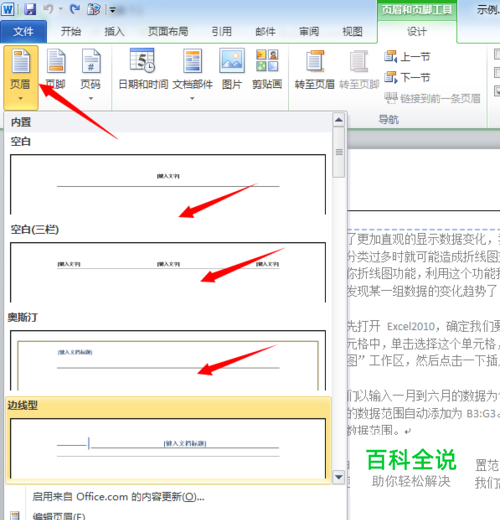Switch to the 视图 view tab
Viewport: 500px width, 520px height.
[352, 31]
